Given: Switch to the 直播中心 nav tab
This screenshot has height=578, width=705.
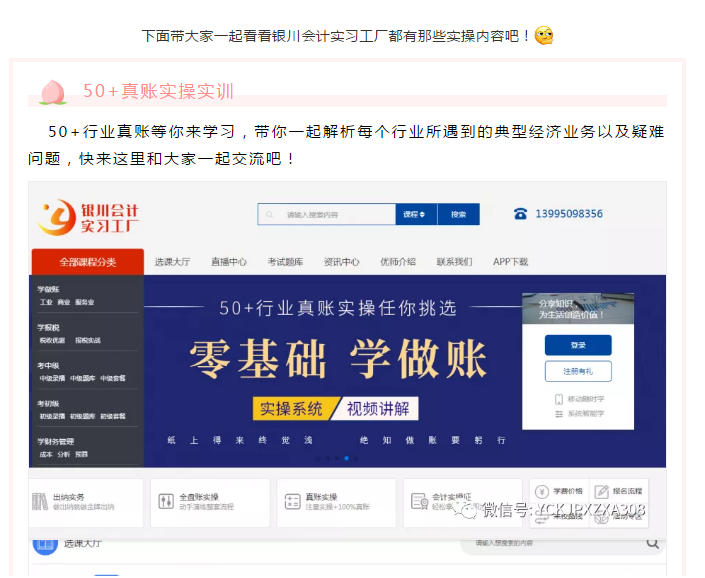Looking at the screenshot, I should click(x=229, y=262).
